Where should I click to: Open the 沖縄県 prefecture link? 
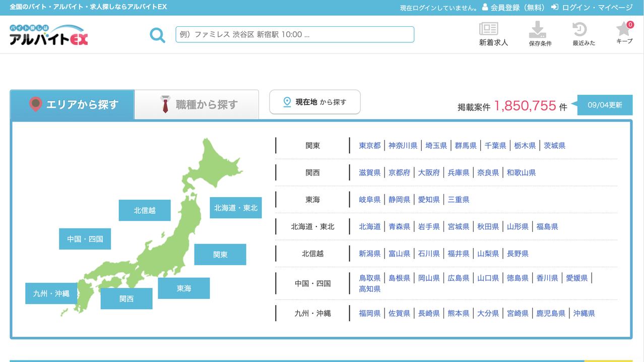click(x=584, y=313)
